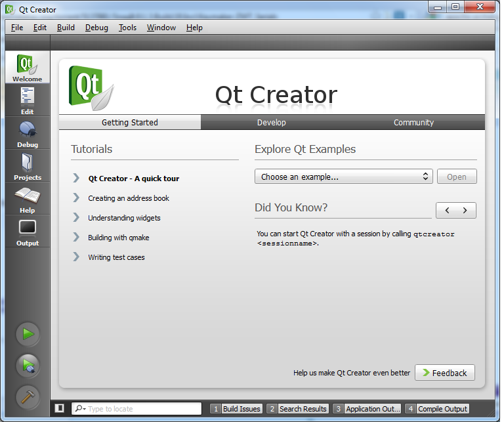504x422 pixels.
Task: Open Building with qmake tutorial
Action: click(x=119, y=238)
